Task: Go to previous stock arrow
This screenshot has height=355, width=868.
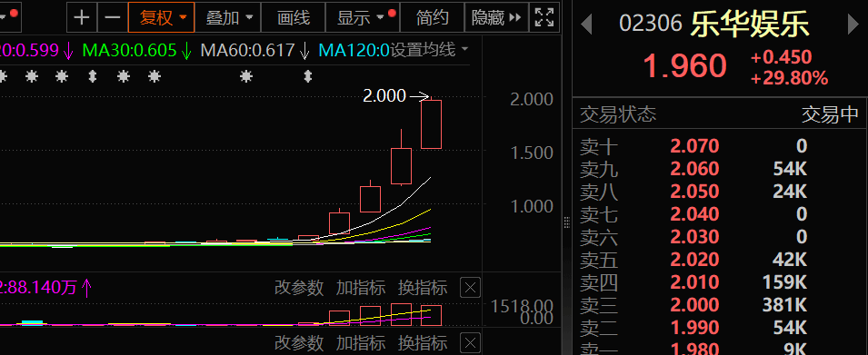Action: (586, 25)
